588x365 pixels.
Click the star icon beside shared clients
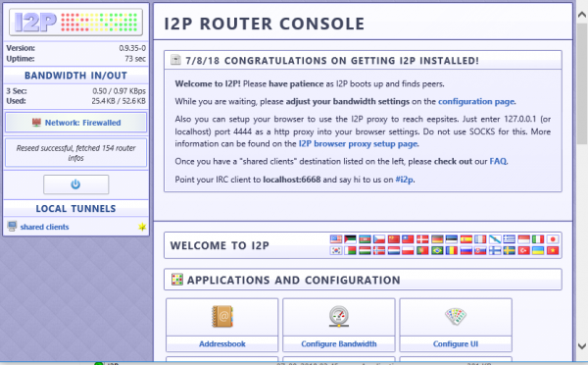click(142, 227)
